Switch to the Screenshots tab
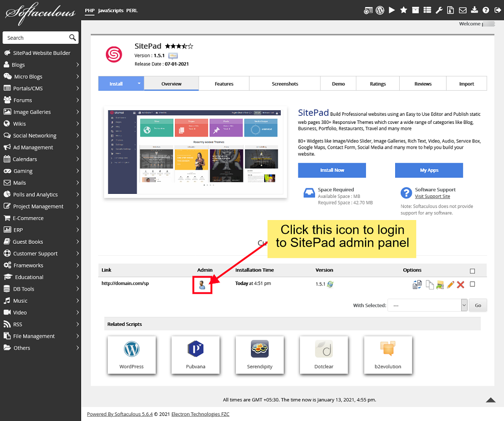 coord(285,84)
